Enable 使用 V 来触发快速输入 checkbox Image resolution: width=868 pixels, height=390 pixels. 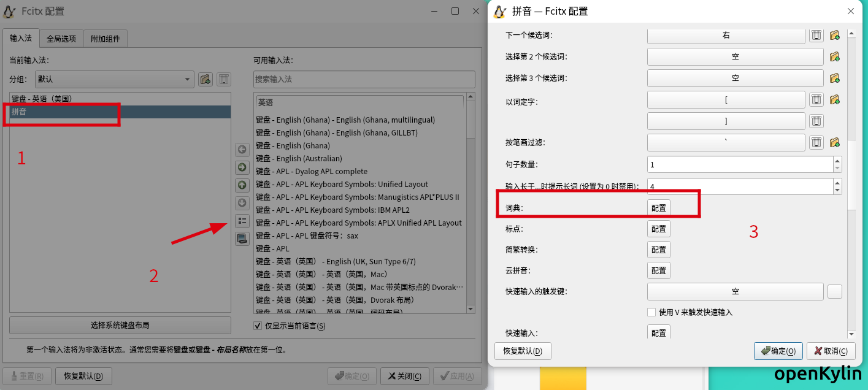click(651, 312)
